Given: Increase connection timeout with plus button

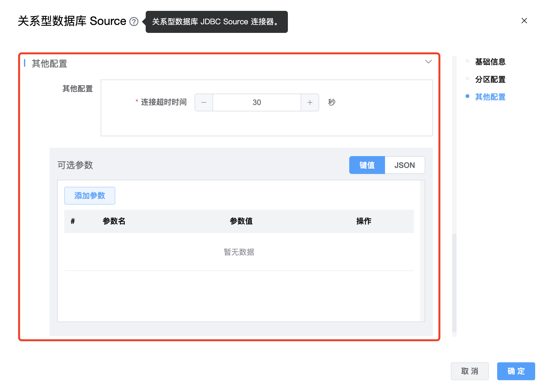Looking at the screenshot, I should coord(310,102).
